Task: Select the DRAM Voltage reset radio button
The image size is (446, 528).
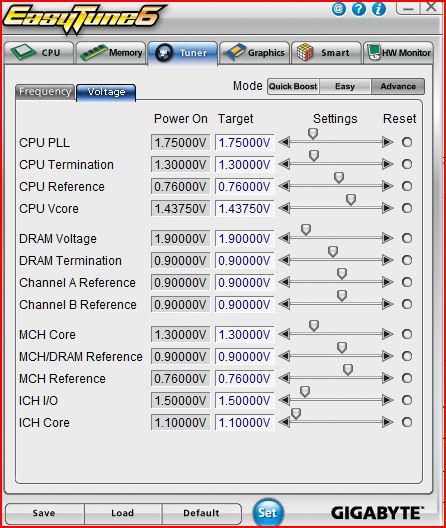Action: point(407,238)
